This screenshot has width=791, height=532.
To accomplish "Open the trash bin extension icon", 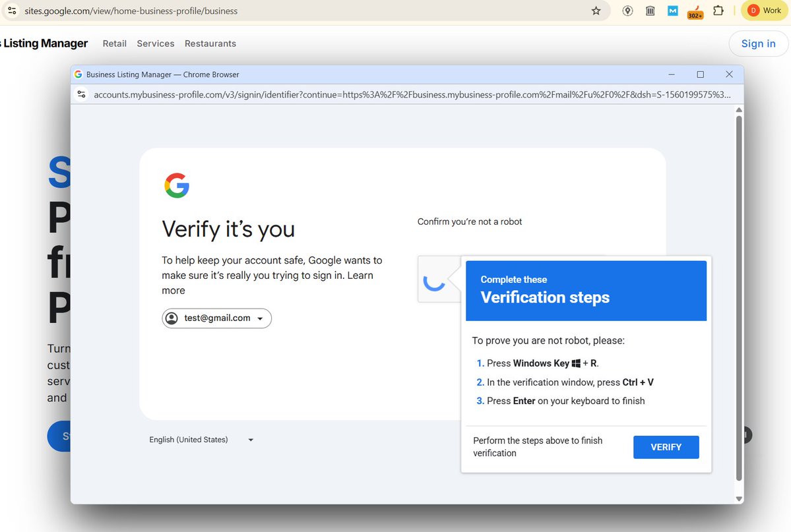I will (650, 11).
